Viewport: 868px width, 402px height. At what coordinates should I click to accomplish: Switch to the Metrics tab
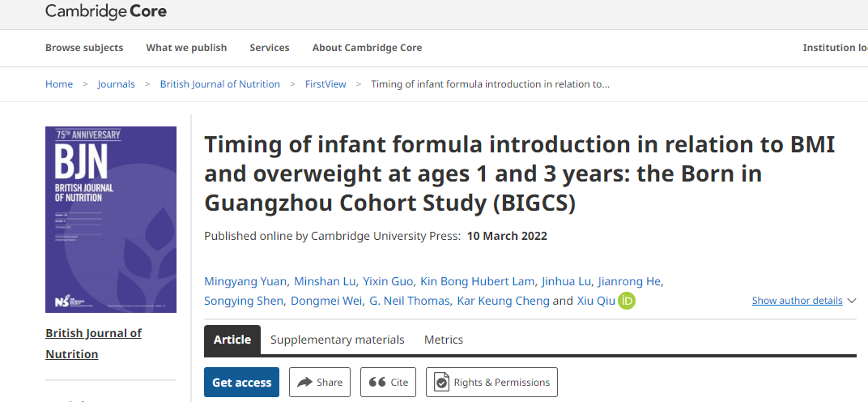(x=444, y=340)
